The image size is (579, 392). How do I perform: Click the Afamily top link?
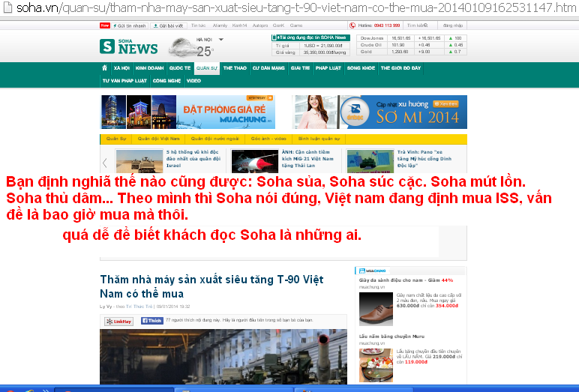tap(220, 25)
